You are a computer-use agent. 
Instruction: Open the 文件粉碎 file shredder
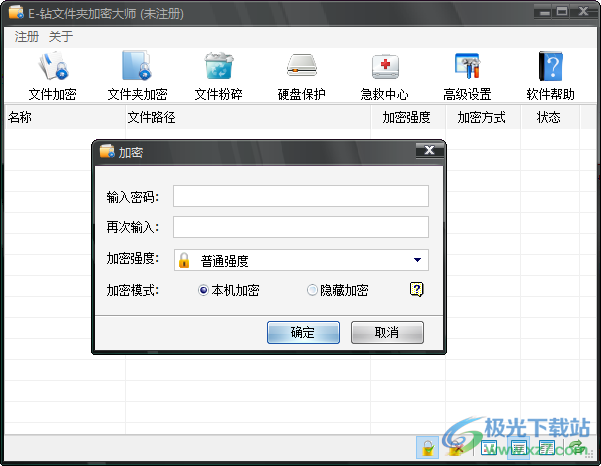[x=218, y=76]
